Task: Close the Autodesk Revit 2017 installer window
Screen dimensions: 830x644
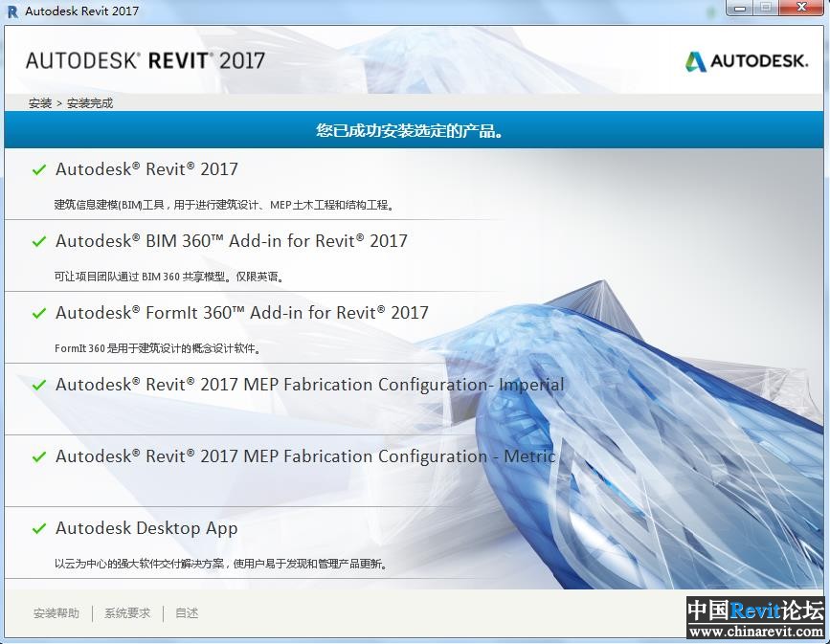Action: click(801, 8)
